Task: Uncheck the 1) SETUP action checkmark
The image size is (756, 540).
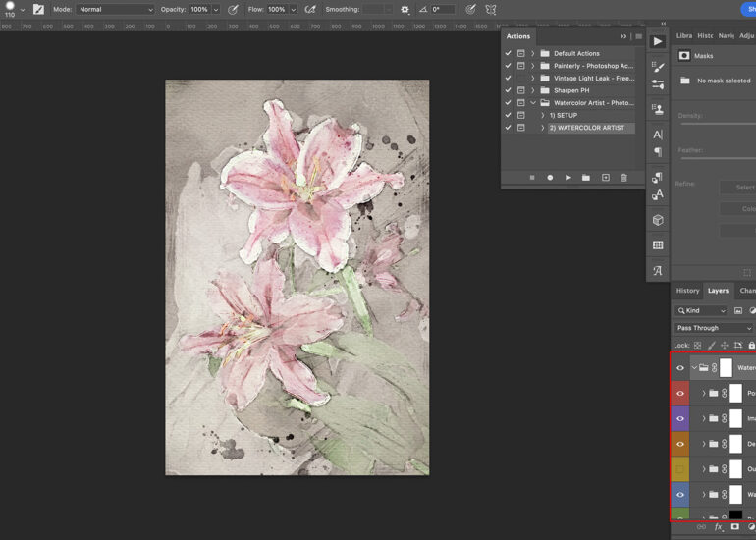Action: click(508, 115)
